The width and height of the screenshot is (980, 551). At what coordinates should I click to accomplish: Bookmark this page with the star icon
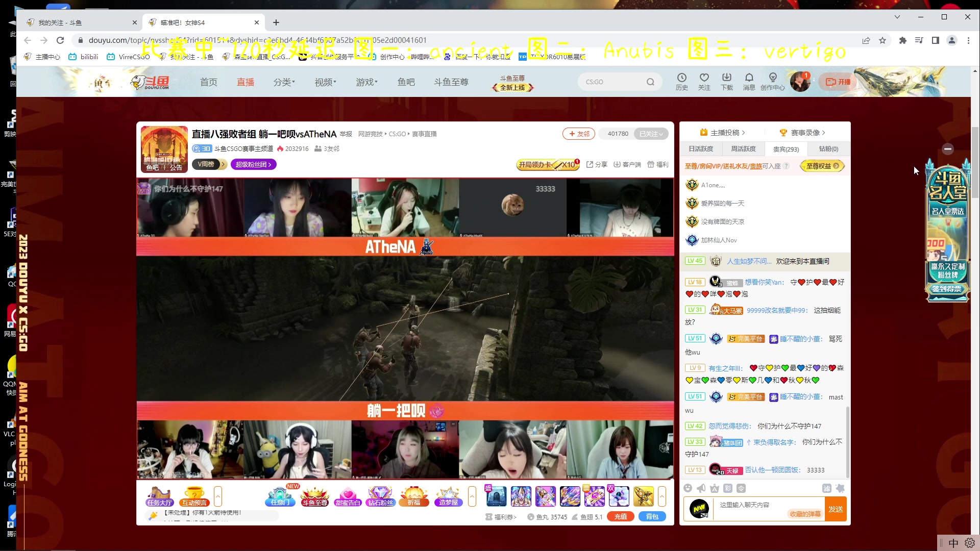pyautogui.click(x=883, y=40)
